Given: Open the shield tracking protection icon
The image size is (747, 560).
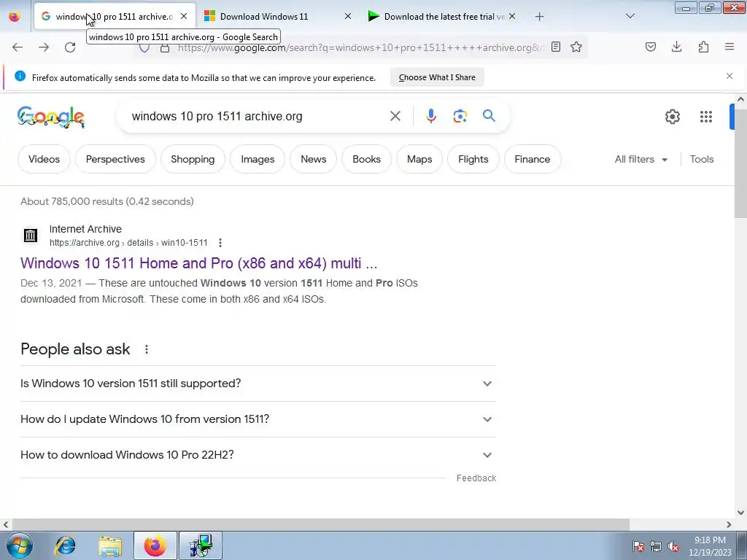Looking at the screenshot, I should (144, 48).
